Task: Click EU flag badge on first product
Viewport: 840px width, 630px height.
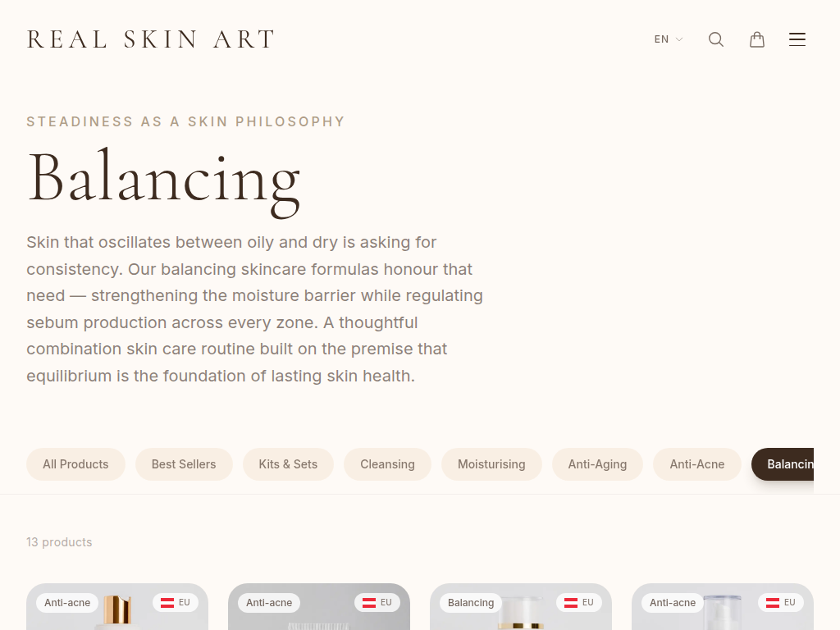Action: pos(175,603)
